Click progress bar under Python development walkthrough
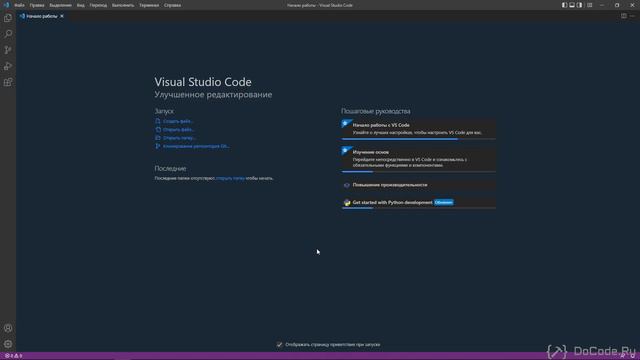This screenshot has height=360, width=640. [418, 208]
